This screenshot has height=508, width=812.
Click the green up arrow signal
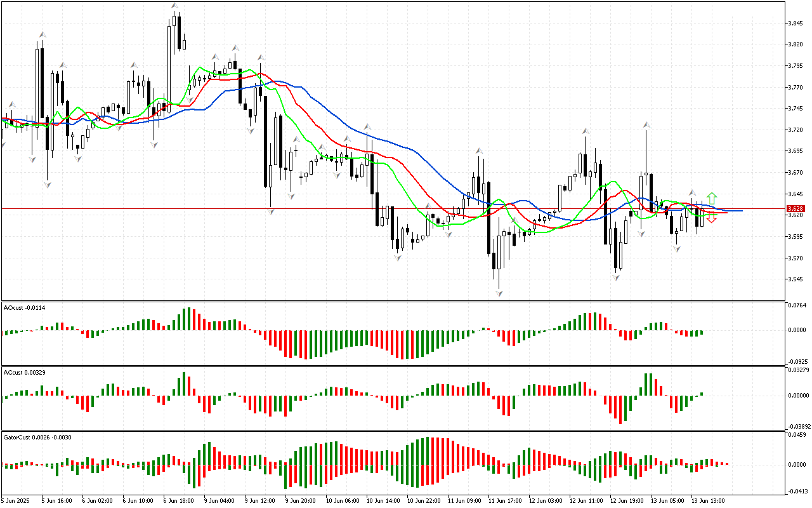pos(712,197)
